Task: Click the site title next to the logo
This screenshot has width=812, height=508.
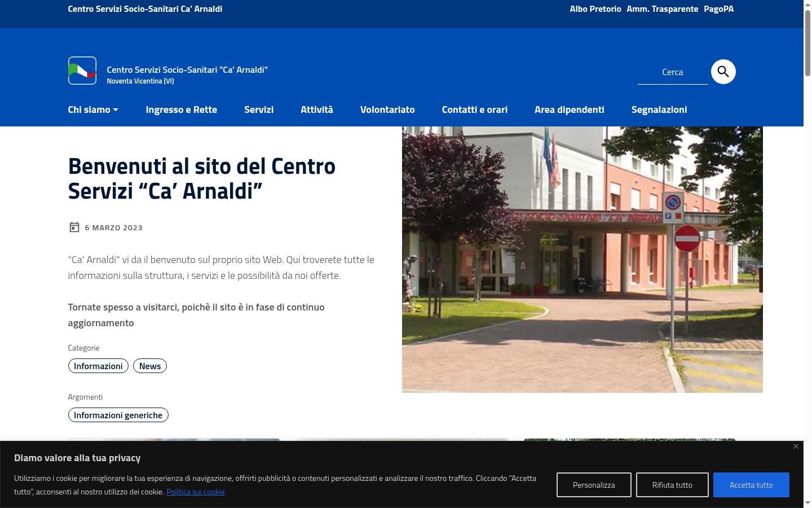Action: tap(187, 70)
